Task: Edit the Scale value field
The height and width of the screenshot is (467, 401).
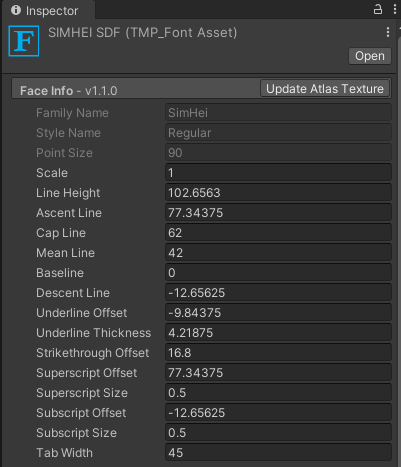Action: coord(278,173)
